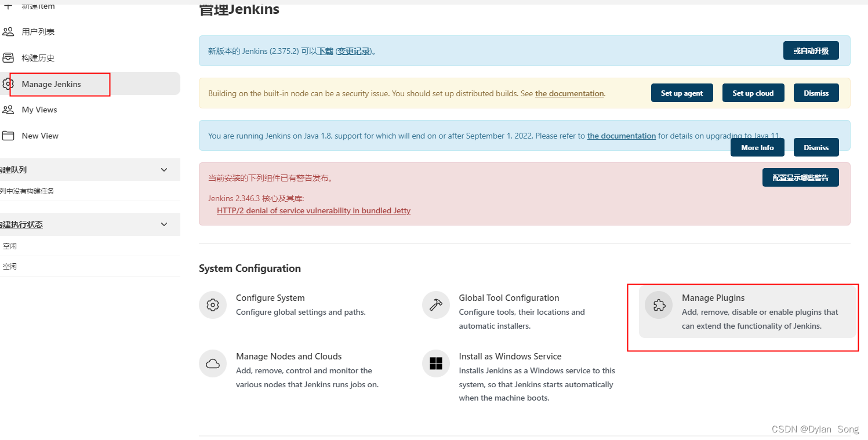The image size is (868, 440).
Task: Click the New View folder icon
Action: coord(8,136)
